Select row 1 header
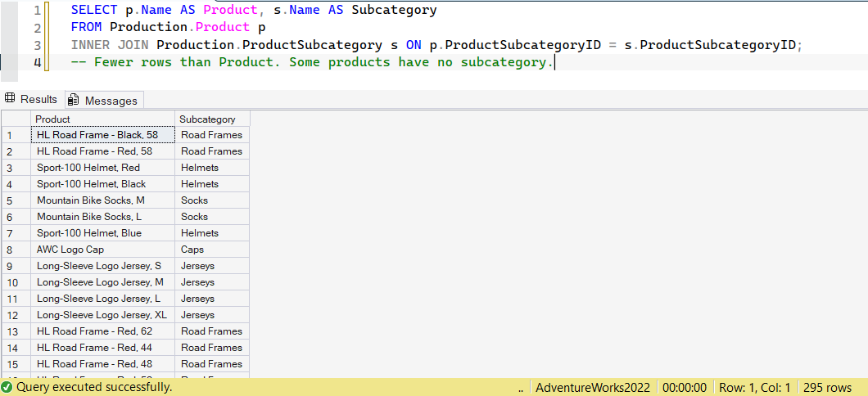 [16, 135]
